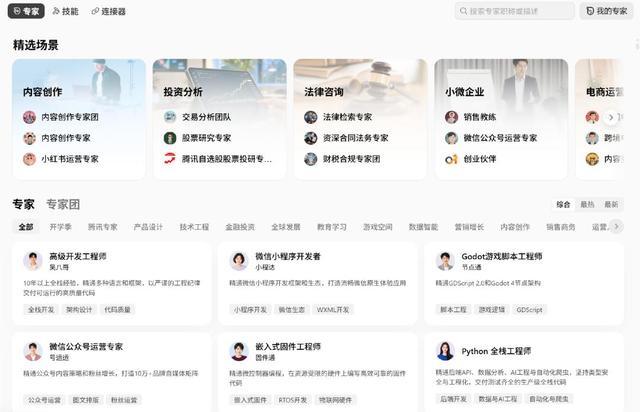Open the 高级开发工程师 avatar
Image resolution: width=640 pixels, height=412 pixels.
tap(33, 261)
